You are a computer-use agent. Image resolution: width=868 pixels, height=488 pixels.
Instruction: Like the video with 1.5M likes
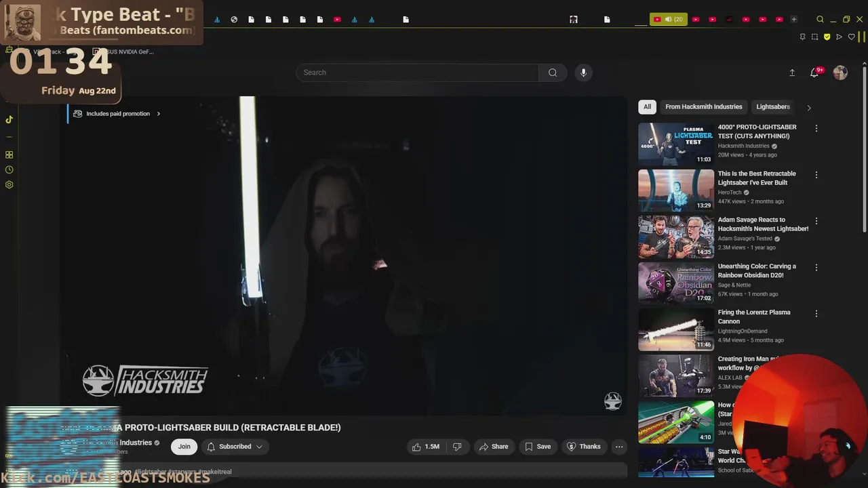pyautogui.click(x=426, y=447)
